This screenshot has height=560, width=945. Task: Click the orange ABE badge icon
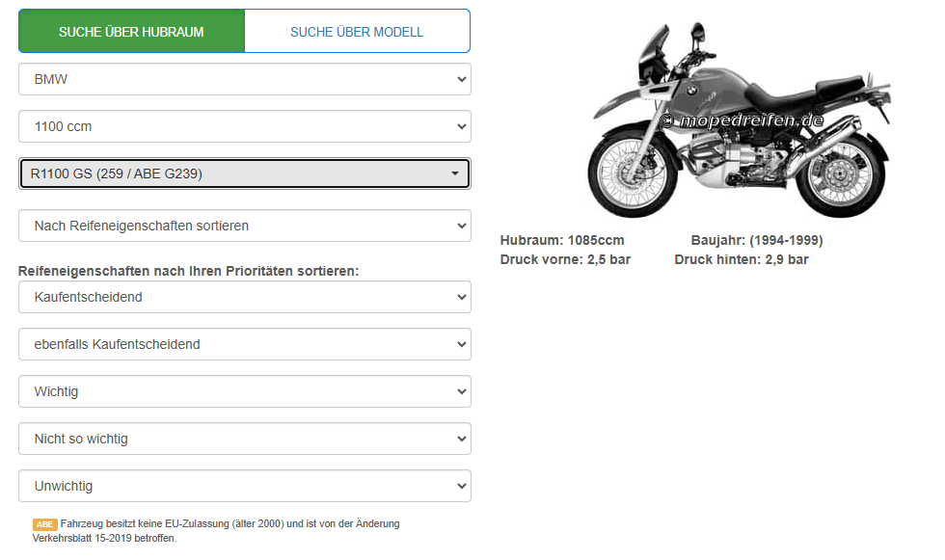pyautogui.click(x=45, y=524)
